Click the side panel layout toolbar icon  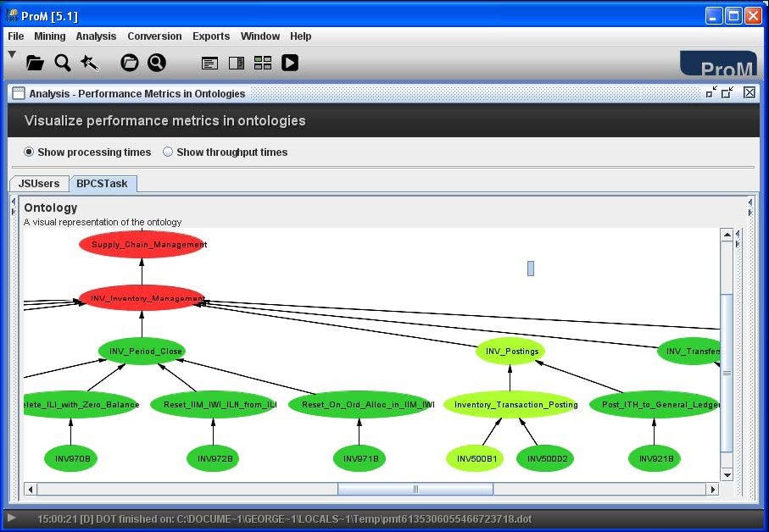[x=236, y=62]
